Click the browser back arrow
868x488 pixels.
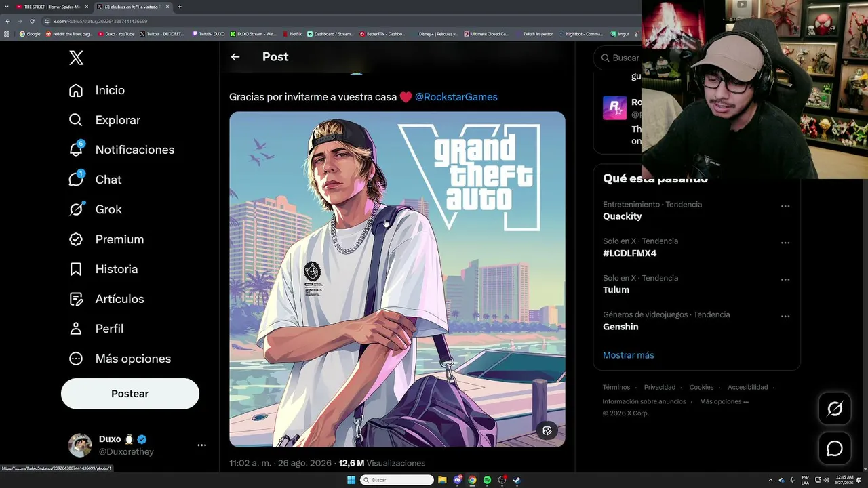pos(7,21)
